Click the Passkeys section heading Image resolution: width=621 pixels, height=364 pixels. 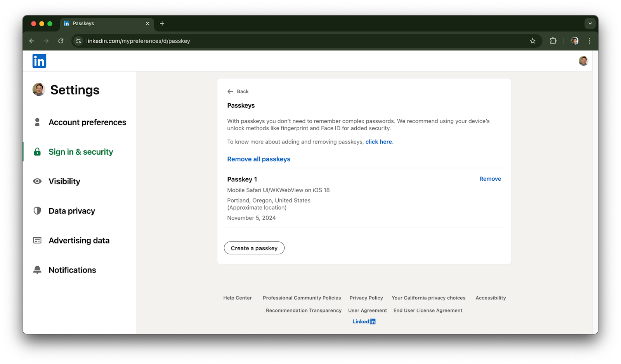[241, 105]
